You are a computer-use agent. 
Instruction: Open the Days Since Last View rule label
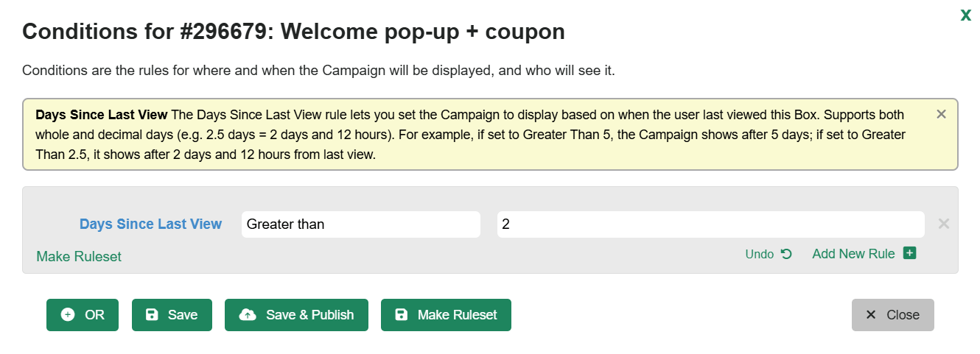(x=150, y=224)
